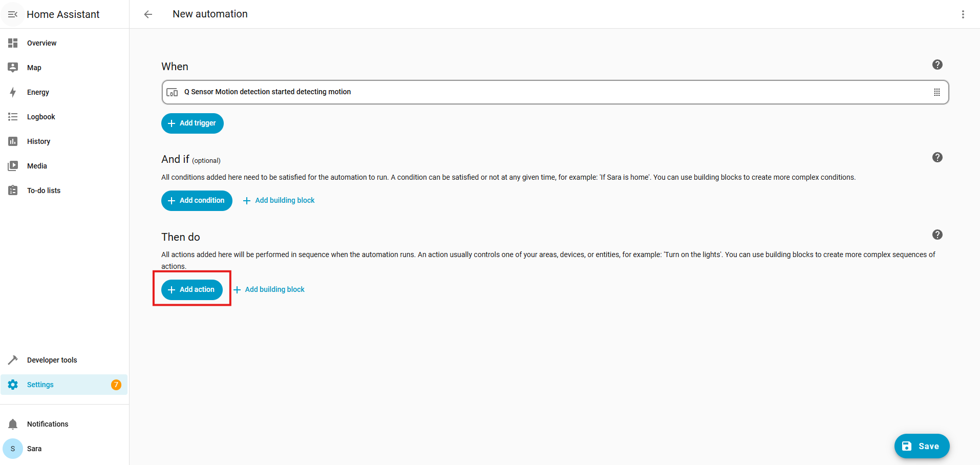Save the new automation
This screenshot has height=465, width=980.
pyautogui.click(x=922, y=446)
